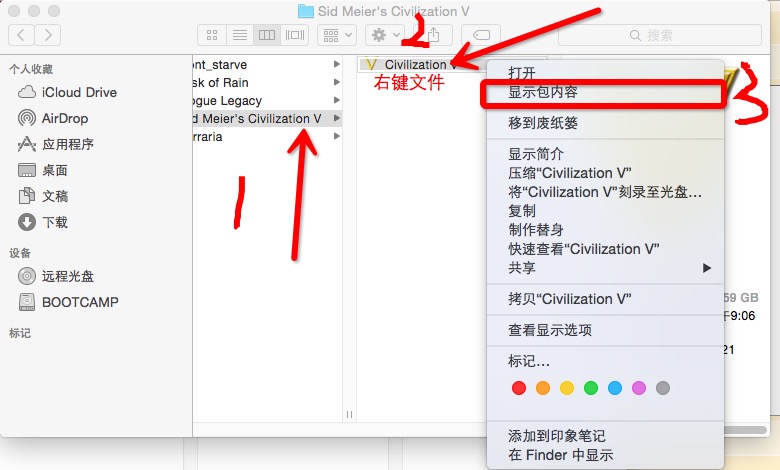Choose 添加到印象笔记 menu item
780x470 pixels.
(605, 436)
